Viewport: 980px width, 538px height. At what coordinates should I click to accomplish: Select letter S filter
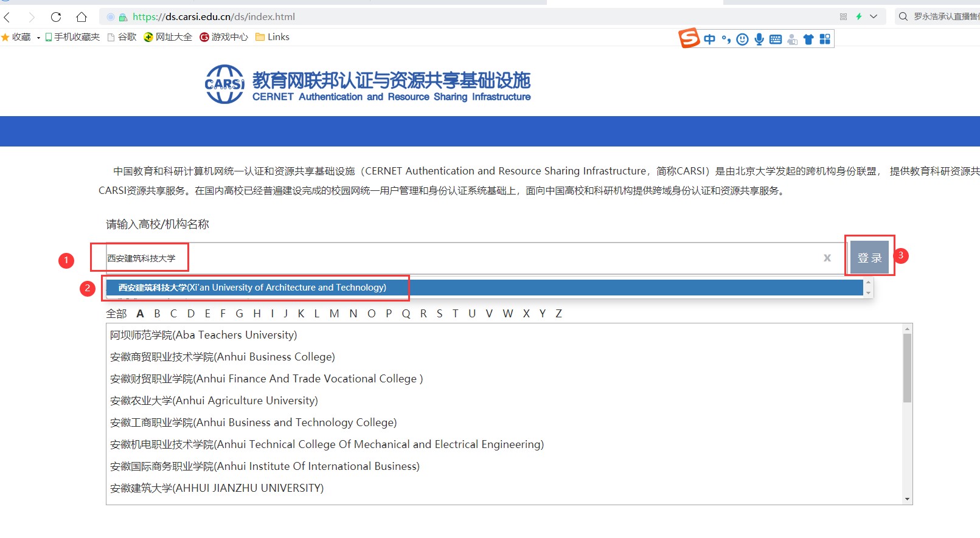tap(440, 314)
